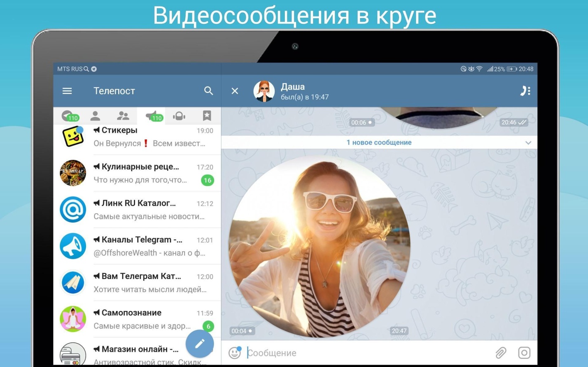The image size is (588, 367).
Task: Click the Самопознание meditation avatar
Action: (73, 319)
